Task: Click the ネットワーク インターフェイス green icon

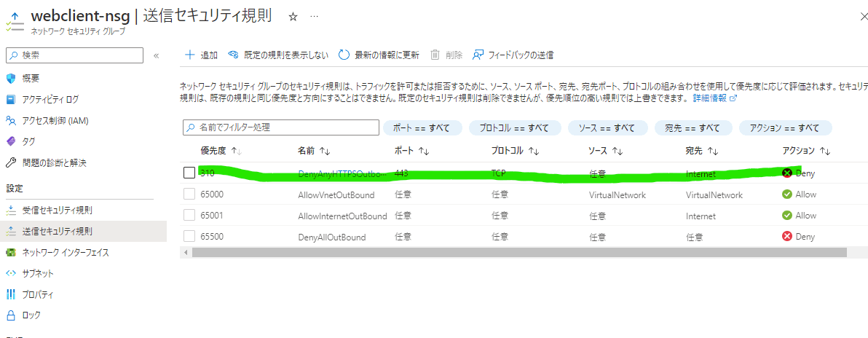Action: (10, 253)
